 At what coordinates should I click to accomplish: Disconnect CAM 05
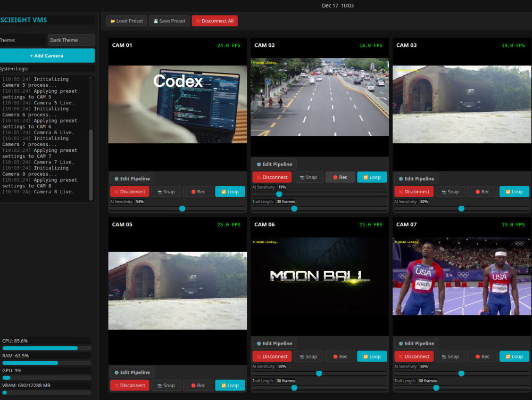(130, 386)
